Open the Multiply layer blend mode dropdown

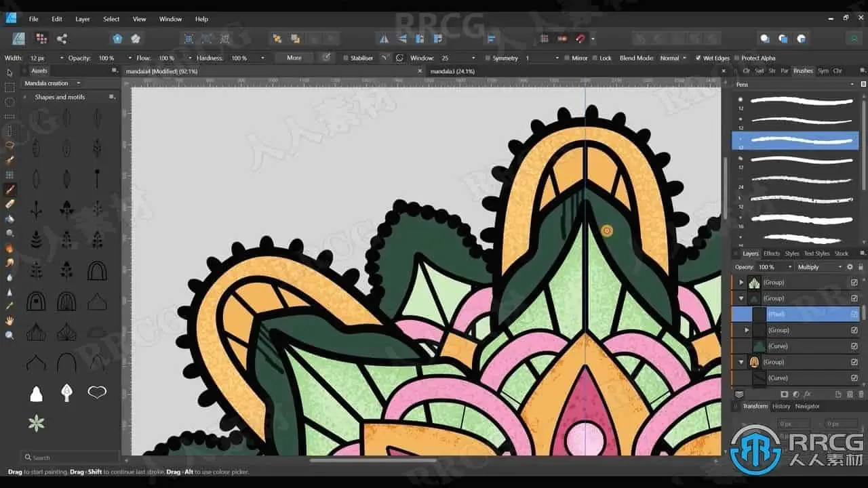(818, 267)
